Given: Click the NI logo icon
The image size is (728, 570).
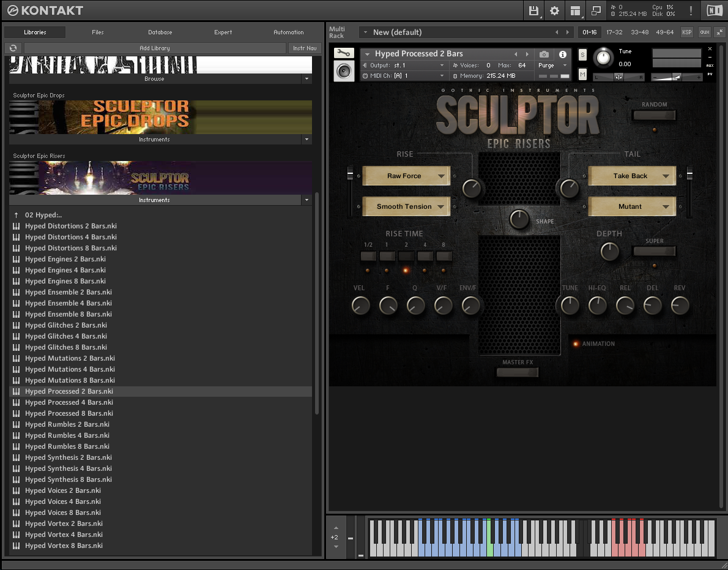Looking at the screenshot, I should (714, 10).
